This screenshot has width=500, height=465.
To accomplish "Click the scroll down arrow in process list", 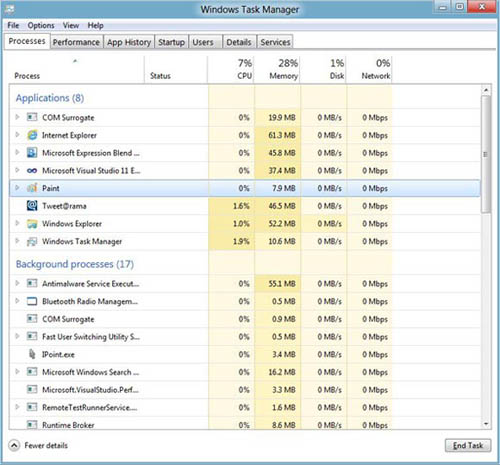I will (x=486, y=424).
